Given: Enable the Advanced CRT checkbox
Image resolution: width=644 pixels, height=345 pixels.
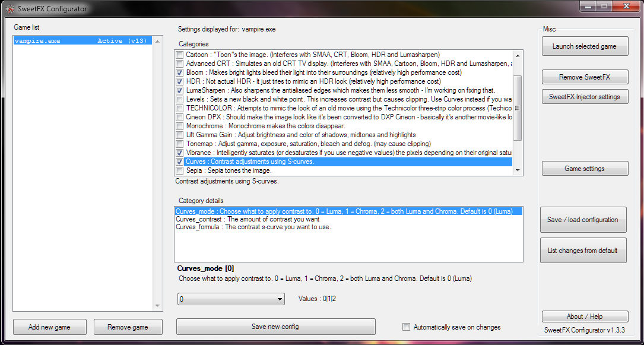Looking at the screenshot, I should (179, 64).
